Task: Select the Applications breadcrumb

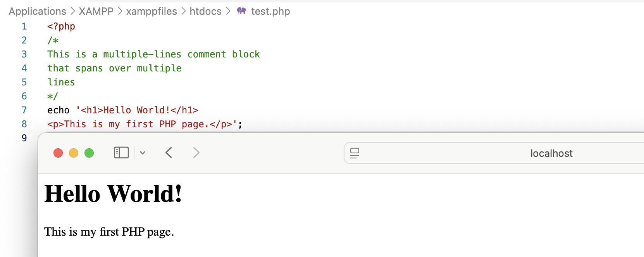Action: (x=38, y=11)
